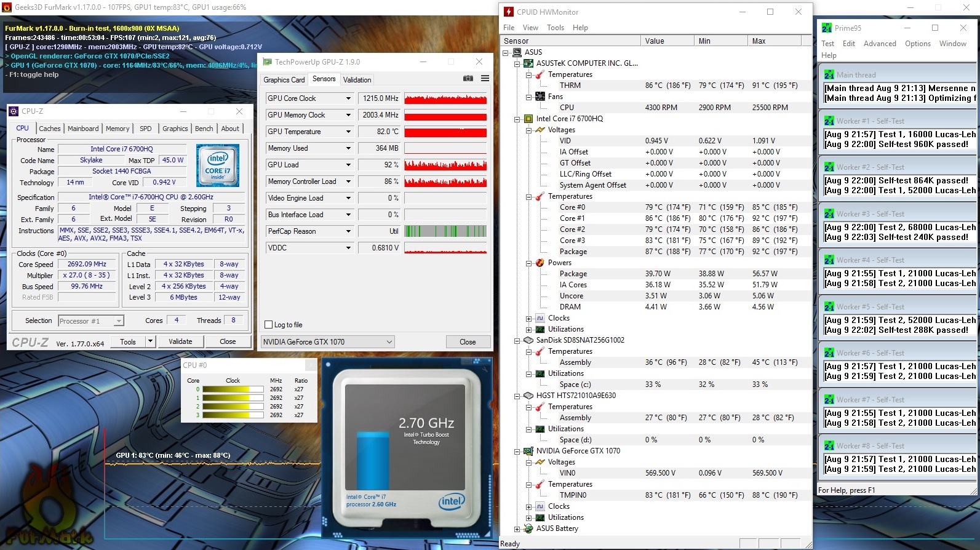Viewport: 980px width, 550px height.
Task: Click the ASUSTeK motherboard icon in HWMonitor
Action: point(528,63)
